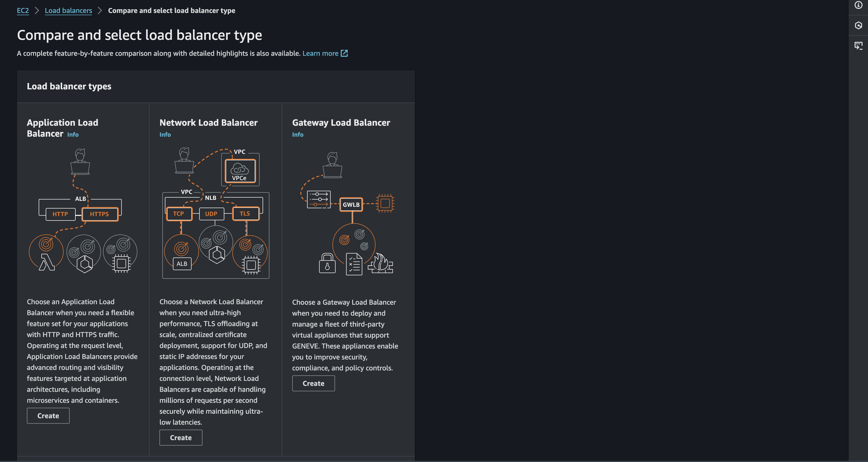The height and width of the screenshot is (462, 868).
Task: Go to Load balancers breadcrumb
Action: coord(68,10)
